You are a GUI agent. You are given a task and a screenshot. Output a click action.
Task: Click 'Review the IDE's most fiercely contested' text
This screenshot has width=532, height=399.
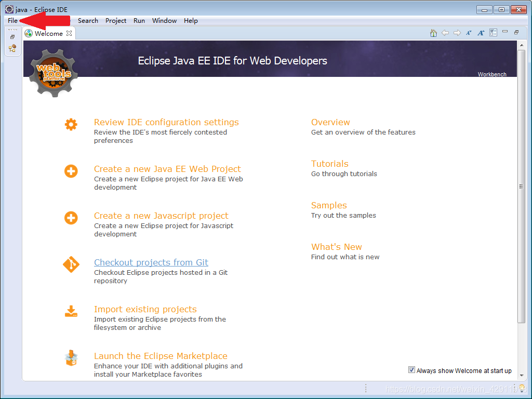pyautogui.click(x=161, y=132)
